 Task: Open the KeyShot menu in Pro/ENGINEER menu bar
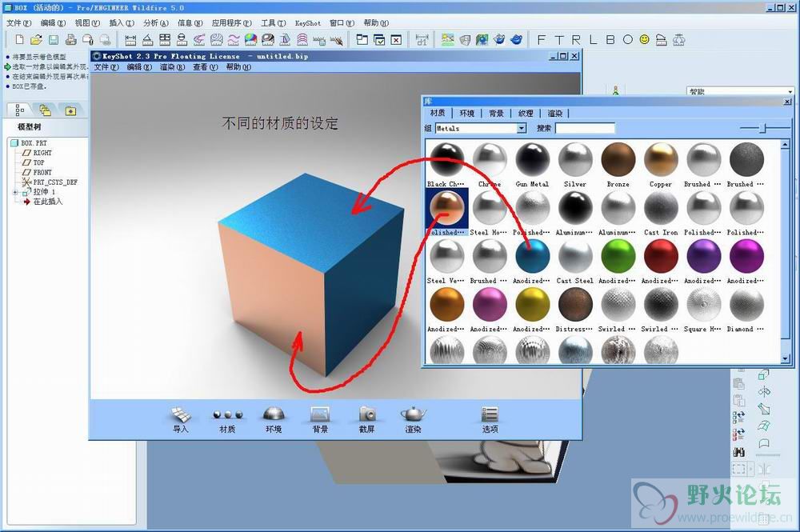(x=308, y=23)
